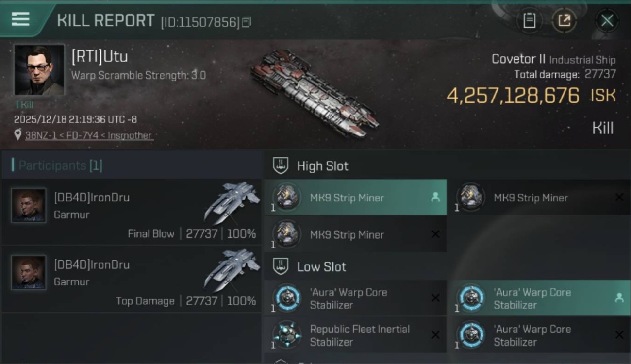View the [RTI]Utu victim portrait
The height and width of the screenshot is (364, 631).
(x=39, y=70)
